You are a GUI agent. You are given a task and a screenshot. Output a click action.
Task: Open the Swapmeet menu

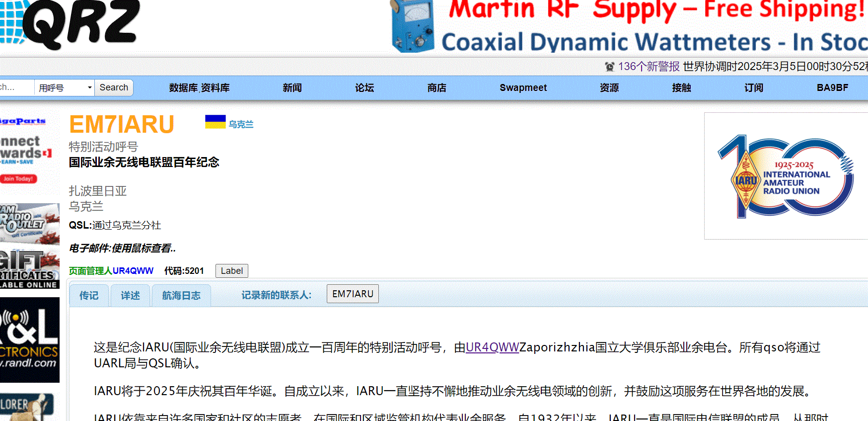523,88
